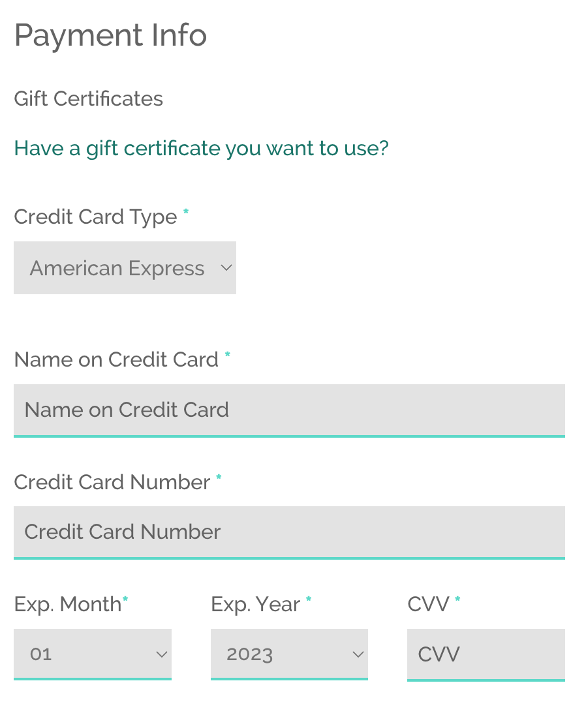Click into the Credit Card Number field
The width and height of the screenshot is (586, 728).
[289, 532]
